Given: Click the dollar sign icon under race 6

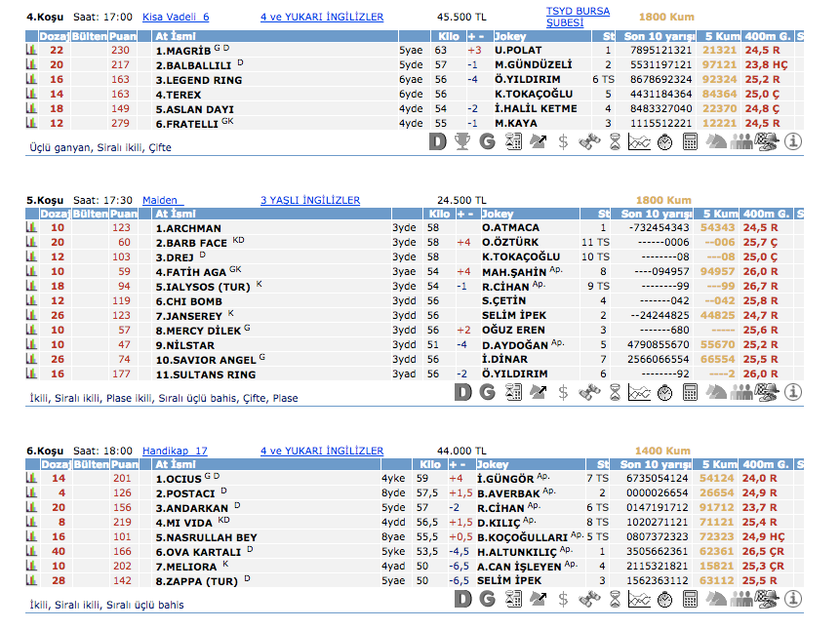Looking at the screenshot, I should point(563,599).
